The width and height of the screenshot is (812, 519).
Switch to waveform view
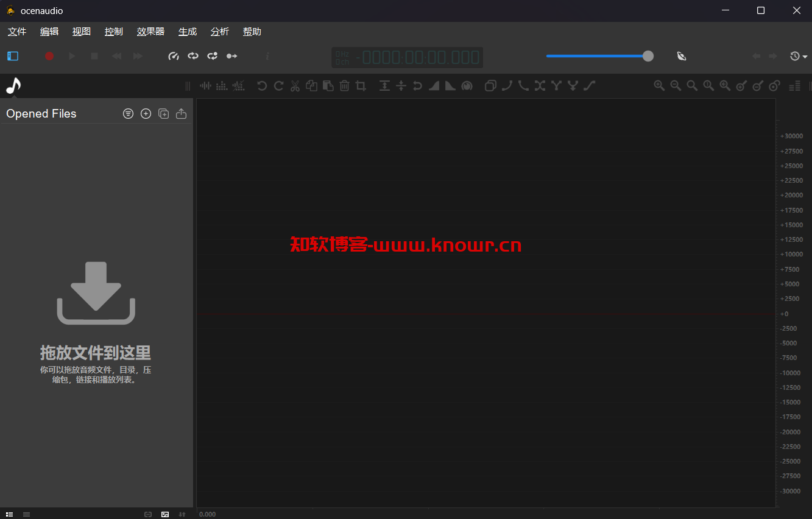[x=206, y=86]
